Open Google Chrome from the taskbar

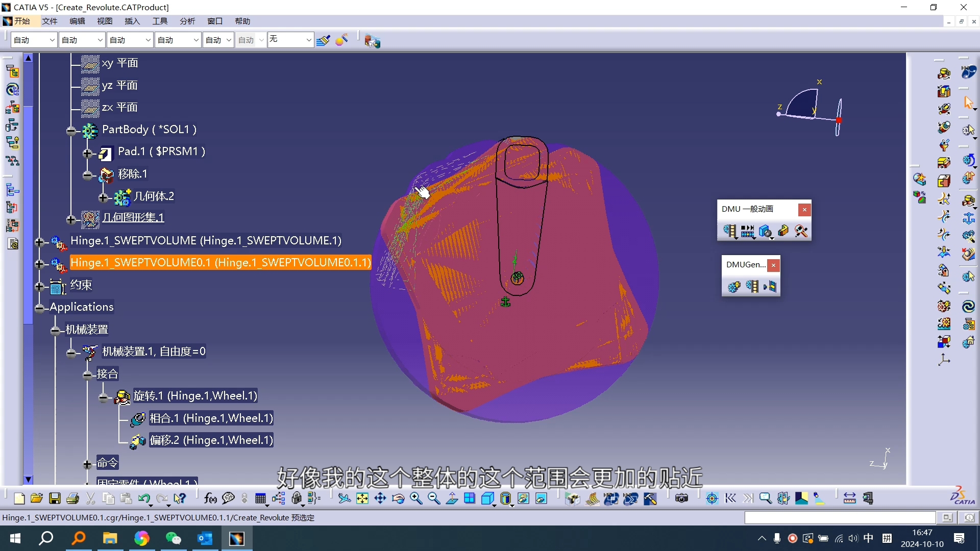pos(142,538)
